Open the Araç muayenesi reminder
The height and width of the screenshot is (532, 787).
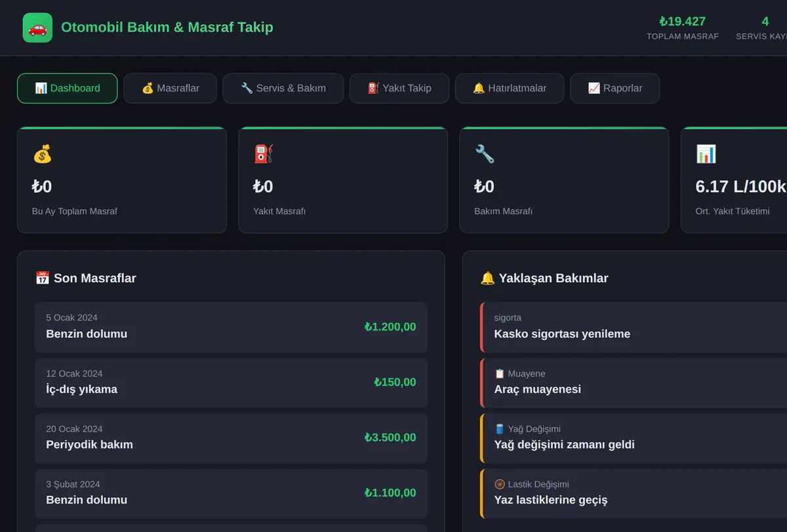(634, 382)
